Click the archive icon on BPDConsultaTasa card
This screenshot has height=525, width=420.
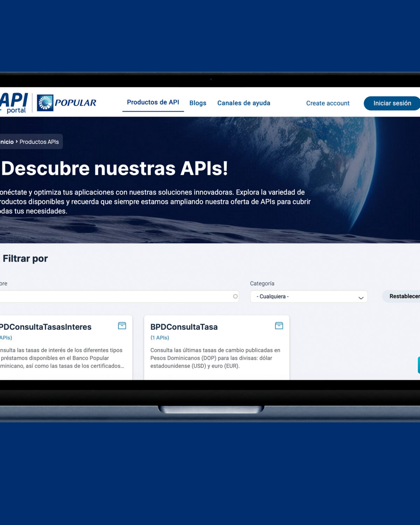tap(279, 325)
